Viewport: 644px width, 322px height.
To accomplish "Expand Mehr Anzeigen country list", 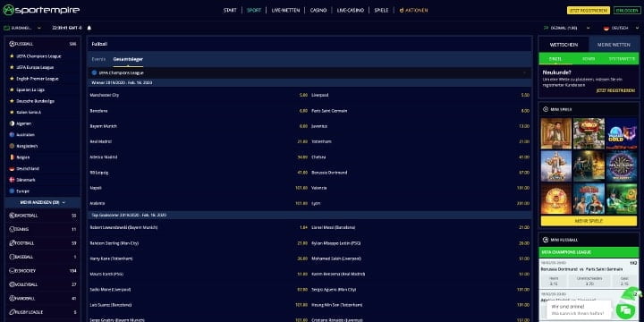I will (43, 202).
